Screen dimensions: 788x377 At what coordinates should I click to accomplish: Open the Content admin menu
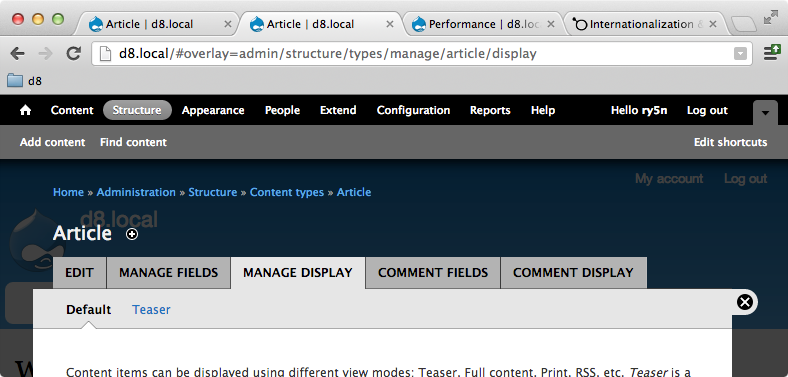[x=72, y=111]
